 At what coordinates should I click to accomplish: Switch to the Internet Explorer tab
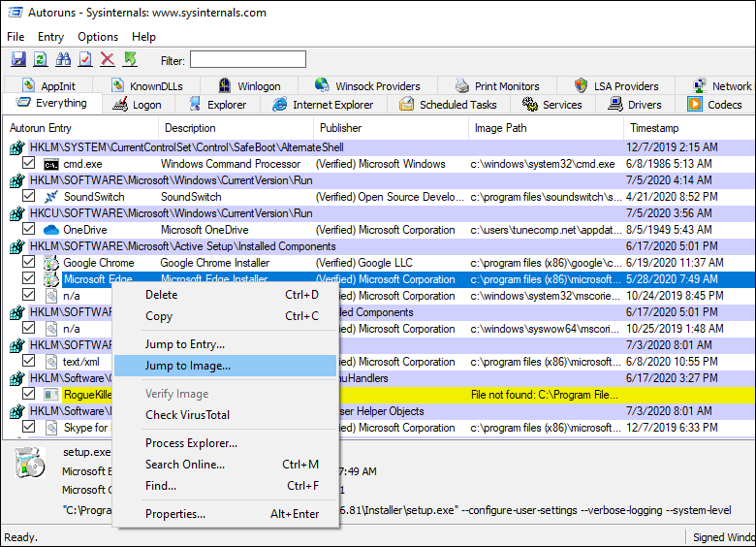pos(324,104)
